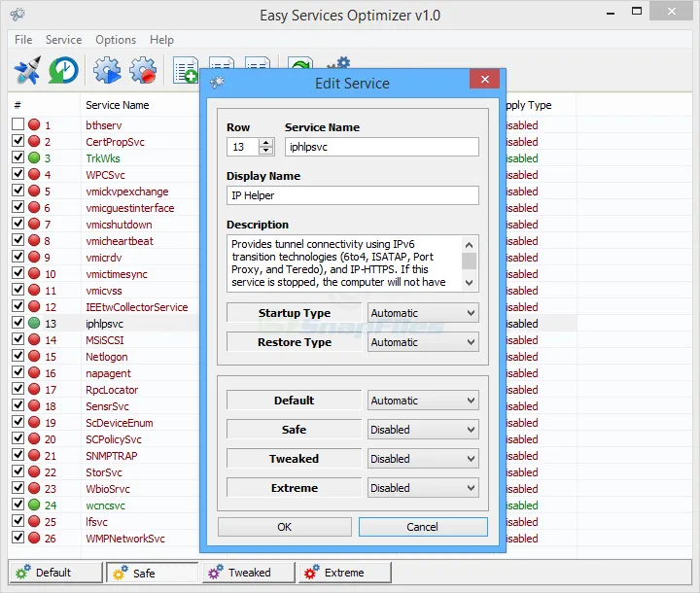Open the Help menu
This screenshot has height=593, width=700.
point(161,40)
